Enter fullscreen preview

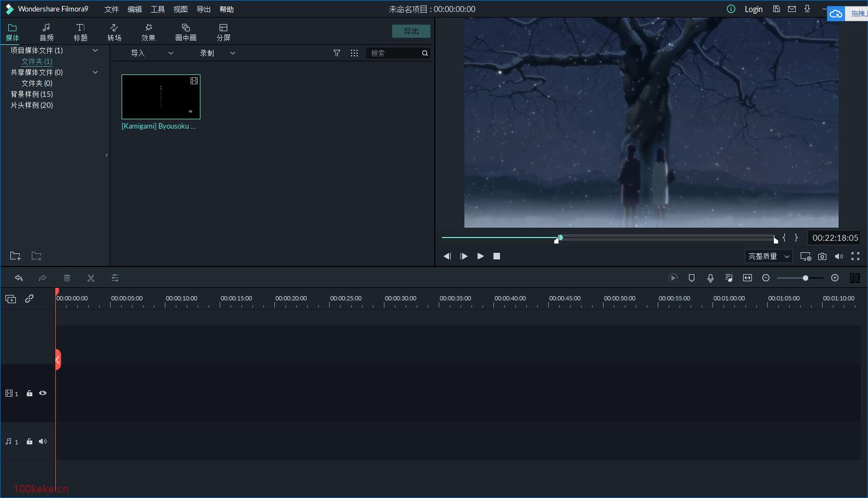[855, 256]
